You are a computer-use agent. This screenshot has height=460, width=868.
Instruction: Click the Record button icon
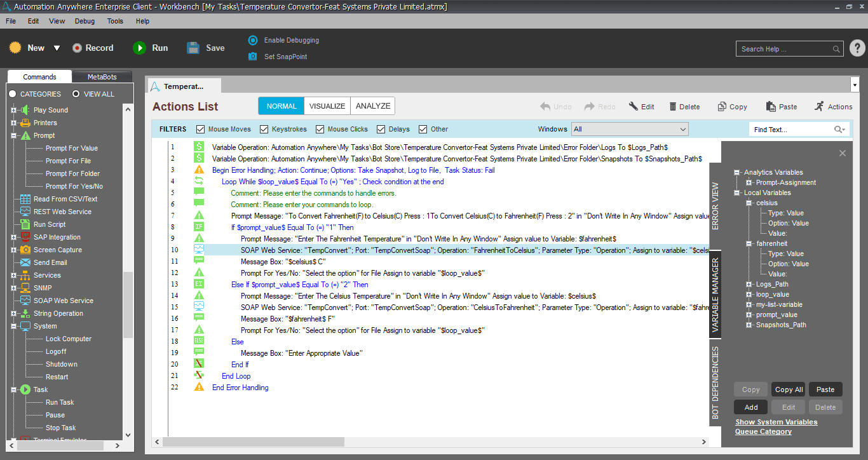tap(78, 48)
